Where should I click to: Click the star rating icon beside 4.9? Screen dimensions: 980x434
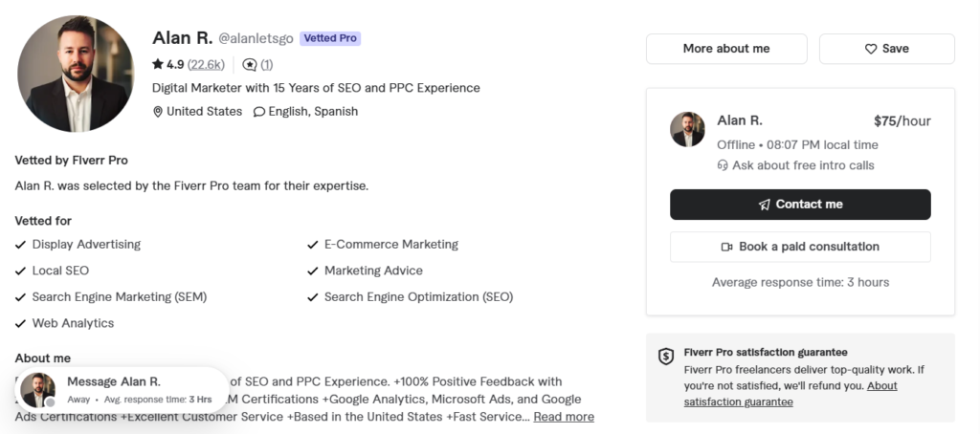point(158,64)
